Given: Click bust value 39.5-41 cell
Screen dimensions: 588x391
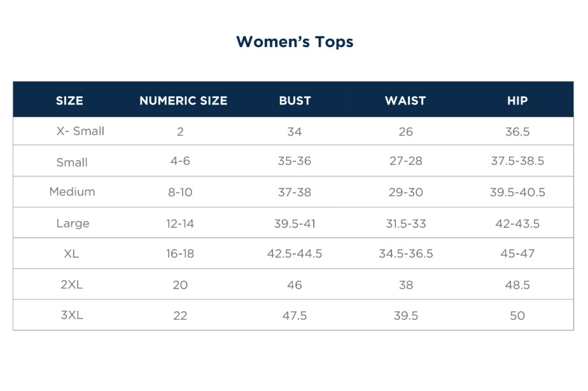Looking at the screenshot, I should pyautogui.click(x=295, y=224).
